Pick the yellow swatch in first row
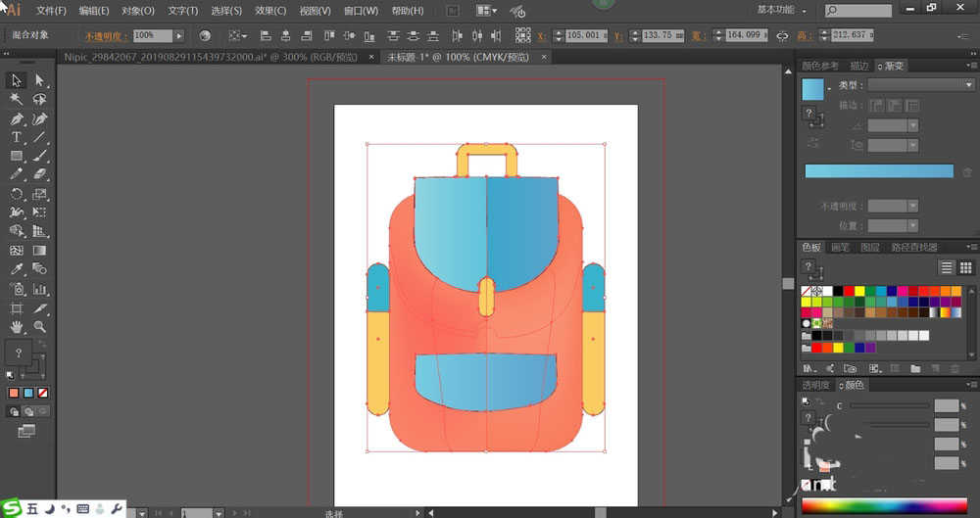Screen dimensions: 980x518 (x=859, y=291)
